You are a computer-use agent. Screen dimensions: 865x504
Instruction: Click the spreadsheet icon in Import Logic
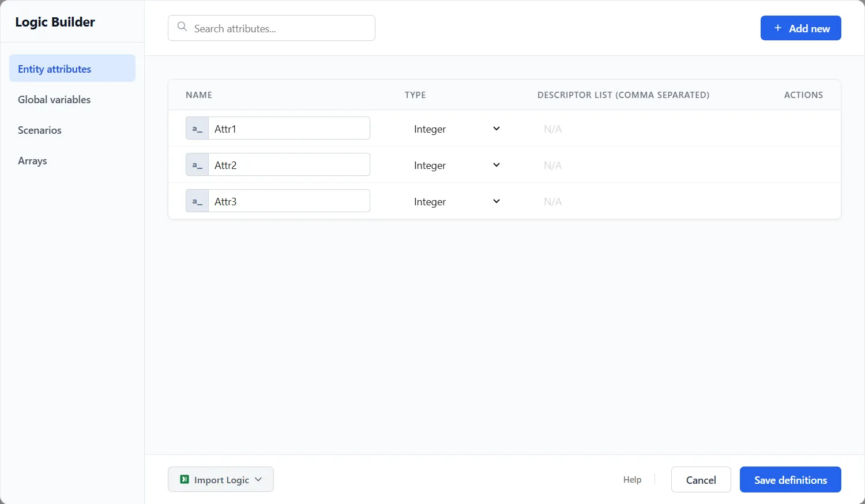click(185, 479)
